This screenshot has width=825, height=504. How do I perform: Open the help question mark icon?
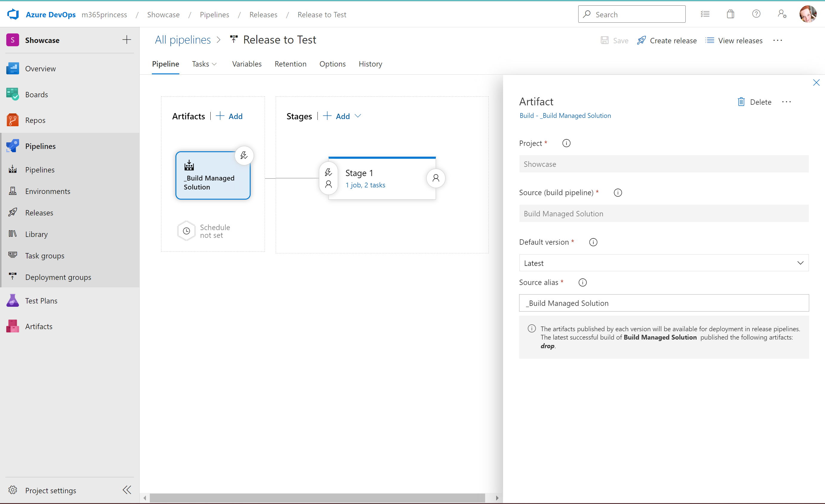pyautogui.click(x=756, y=14)
